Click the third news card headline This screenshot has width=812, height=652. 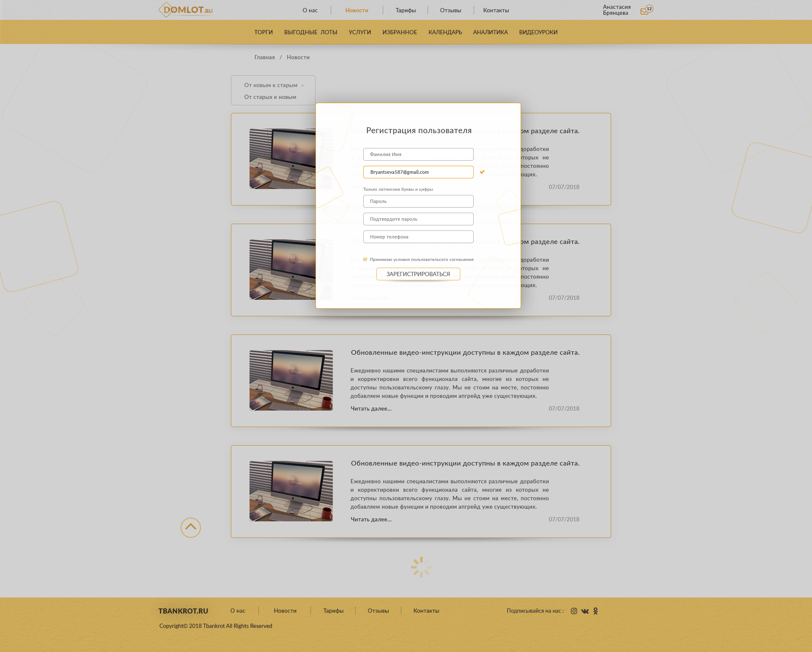465,353
